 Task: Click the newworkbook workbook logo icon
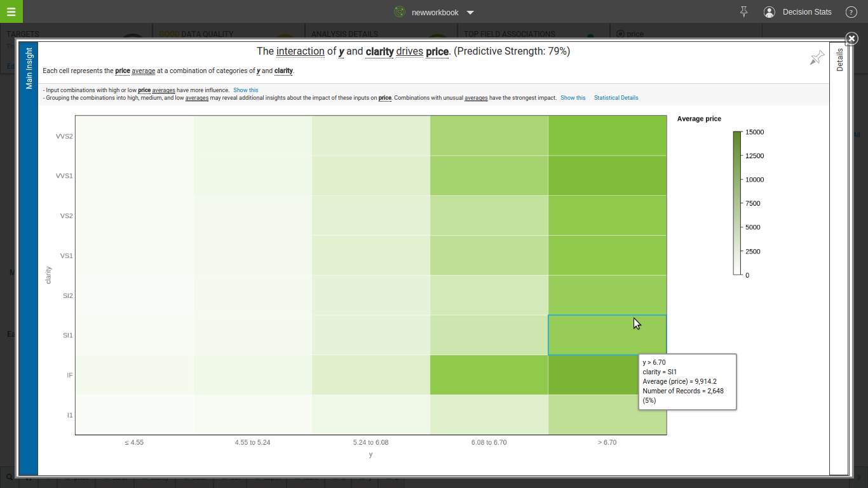400,12
